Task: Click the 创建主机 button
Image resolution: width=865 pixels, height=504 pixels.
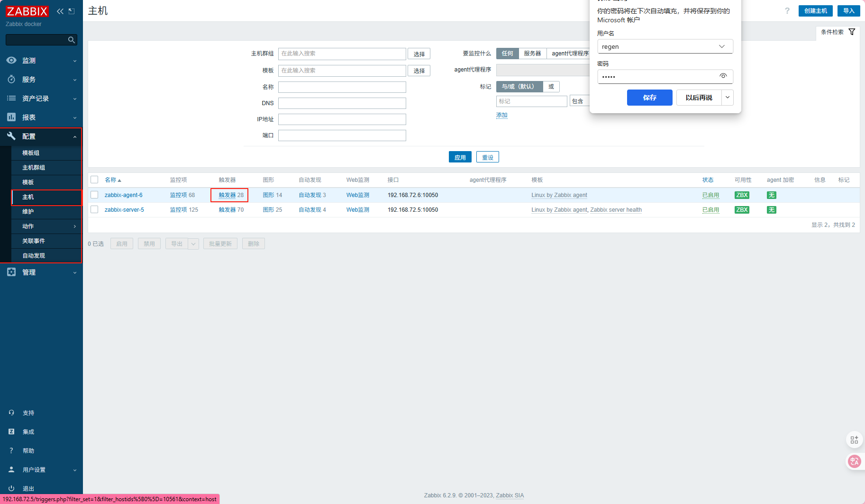Action: [815, 11]
